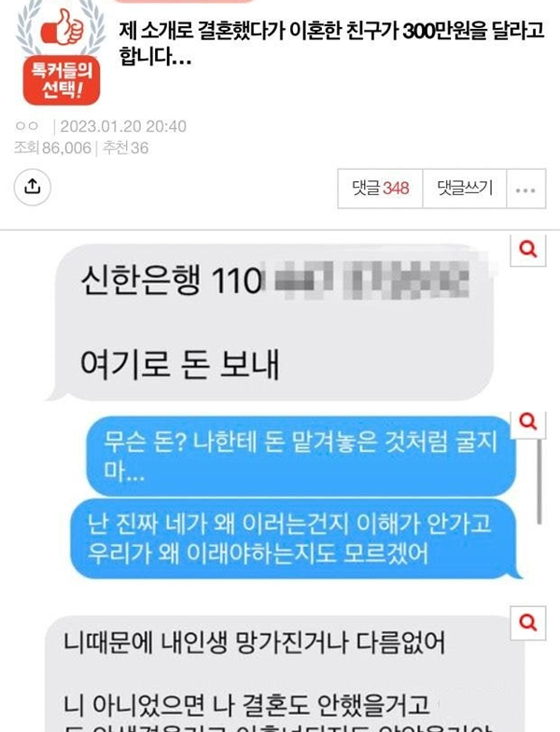Click the red thumbs-up award icon
Screen dimensions: 560x732
coord(62,28)
